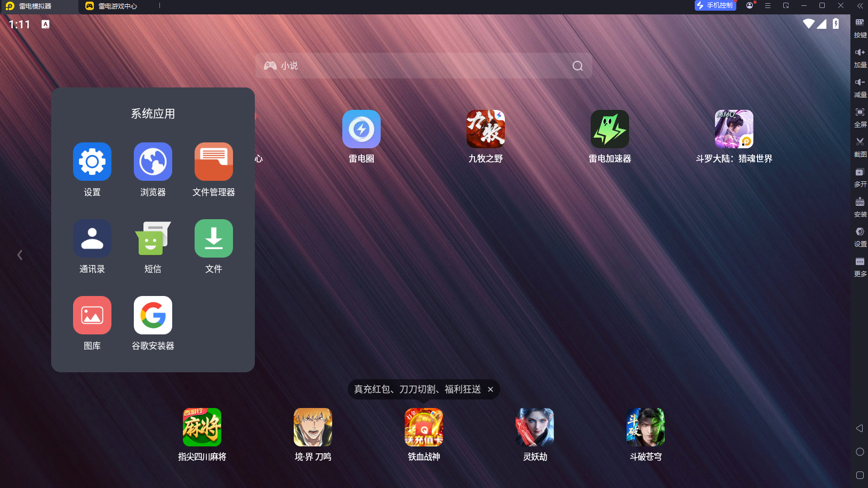
Task: Tap the Android home circle button
Action: 859,452
